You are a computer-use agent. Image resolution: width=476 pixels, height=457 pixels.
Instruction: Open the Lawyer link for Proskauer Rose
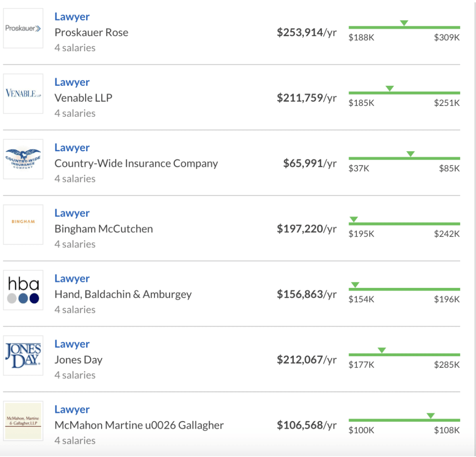(72, 17)
